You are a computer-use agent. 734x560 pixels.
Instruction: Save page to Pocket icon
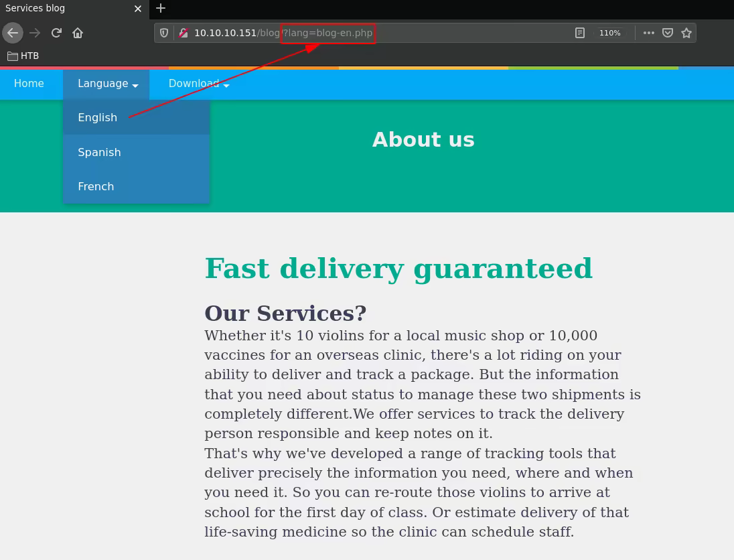click(668, 33)
